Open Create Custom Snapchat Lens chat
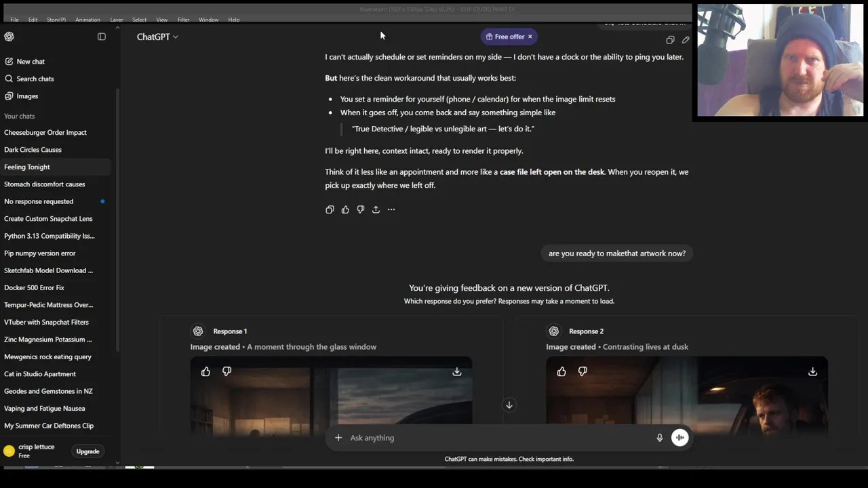Screen dimensions: 868x488 click(56, 219)
